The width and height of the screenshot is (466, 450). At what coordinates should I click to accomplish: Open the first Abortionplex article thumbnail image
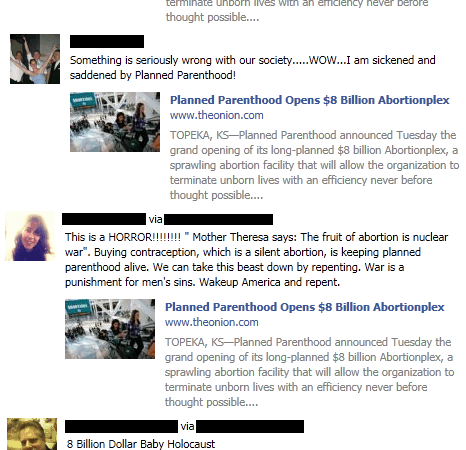(115, 122)
